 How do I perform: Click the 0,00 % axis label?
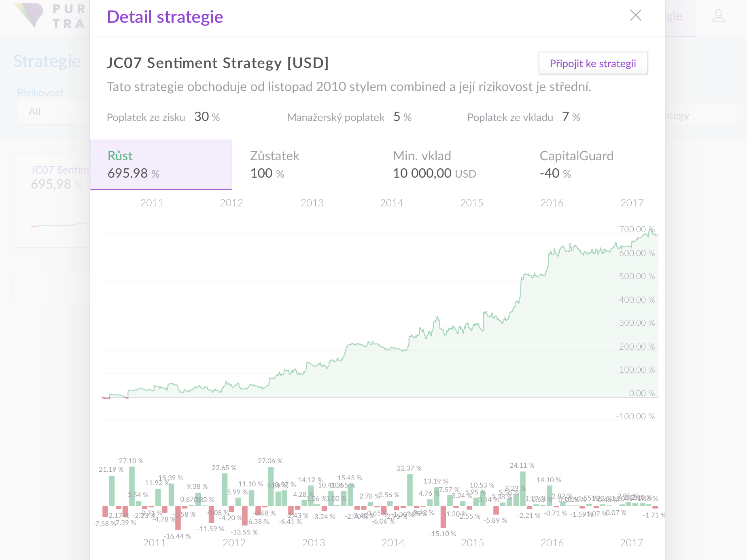point(642,393)
